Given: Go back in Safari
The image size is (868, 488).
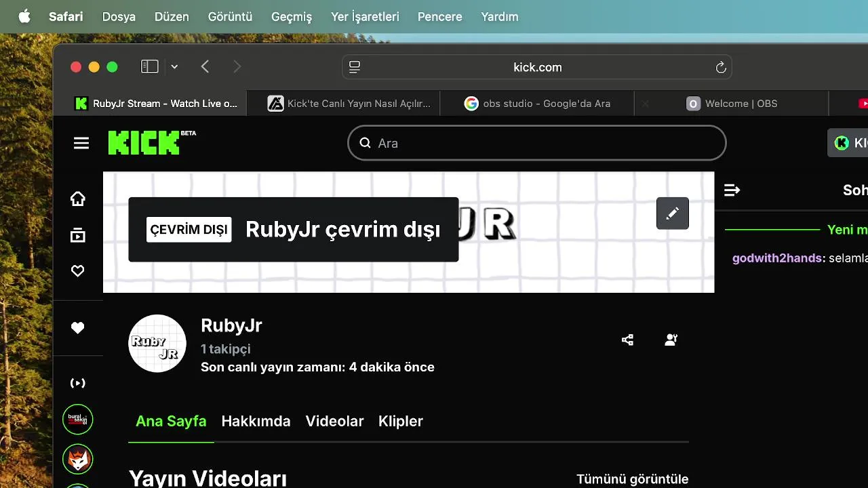Looking at the screenshot, I should (205, 66).
